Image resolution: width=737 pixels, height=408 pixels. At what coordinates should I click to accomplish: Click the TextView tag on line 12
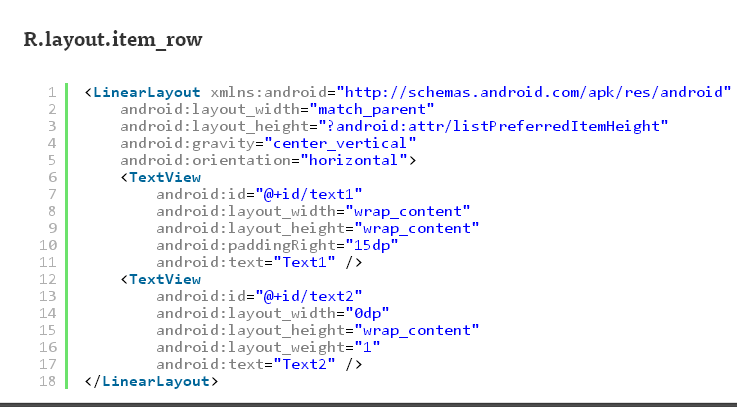pyautogui.click(x=165, y=280)
